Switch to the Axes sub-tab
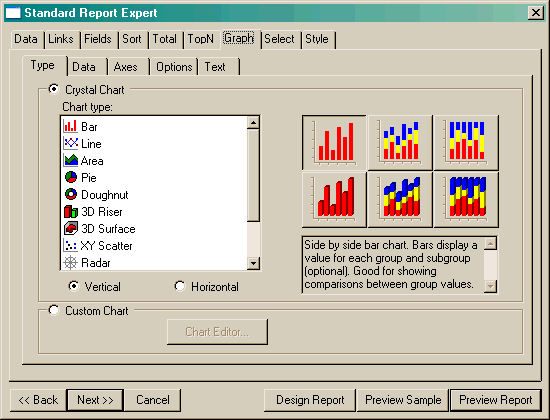Image resolution: width=550 pixels, height=420 pixels. (126, 67)
